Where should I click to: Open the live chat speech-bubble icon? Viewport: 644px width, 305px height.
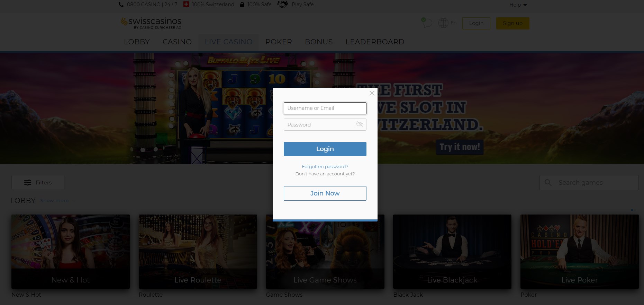427,23
